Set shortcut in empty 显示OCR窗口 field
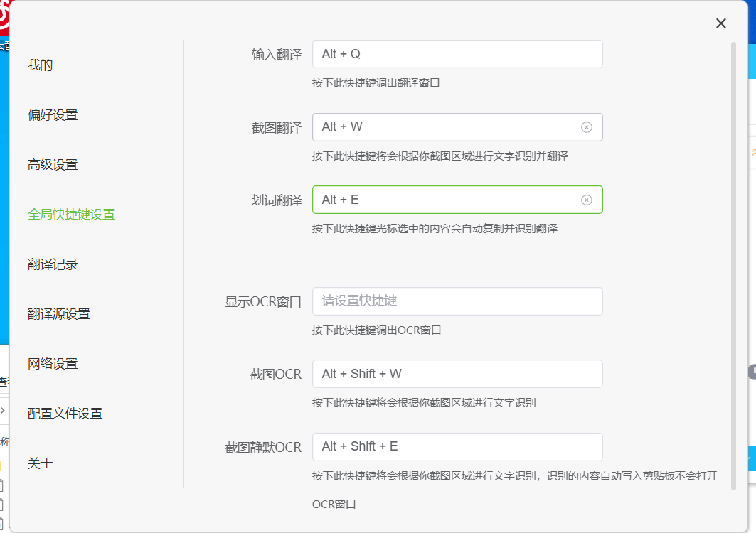 tap(457, 301)
